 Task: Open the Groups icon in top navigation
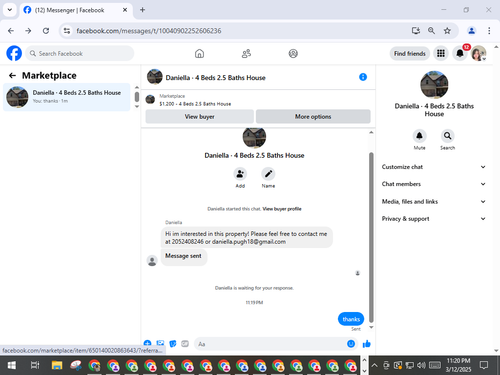point(293,53)
